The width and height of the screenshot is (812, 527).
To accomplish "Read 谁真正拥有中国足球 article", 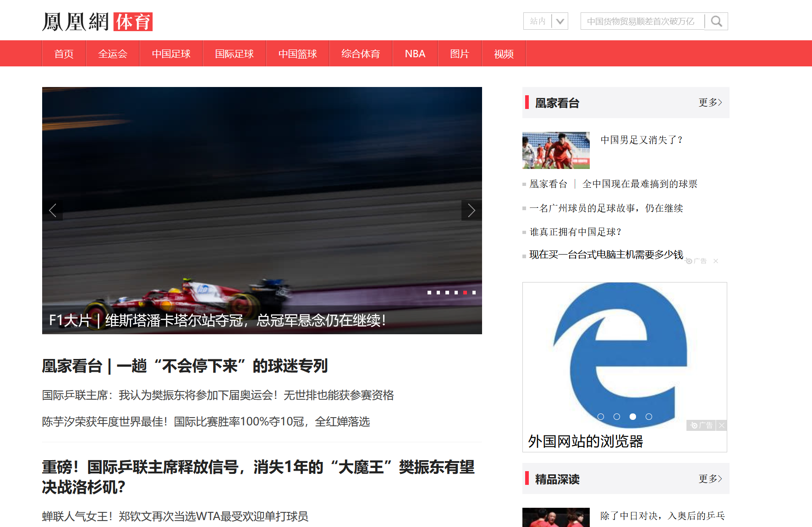I will 575,232.
